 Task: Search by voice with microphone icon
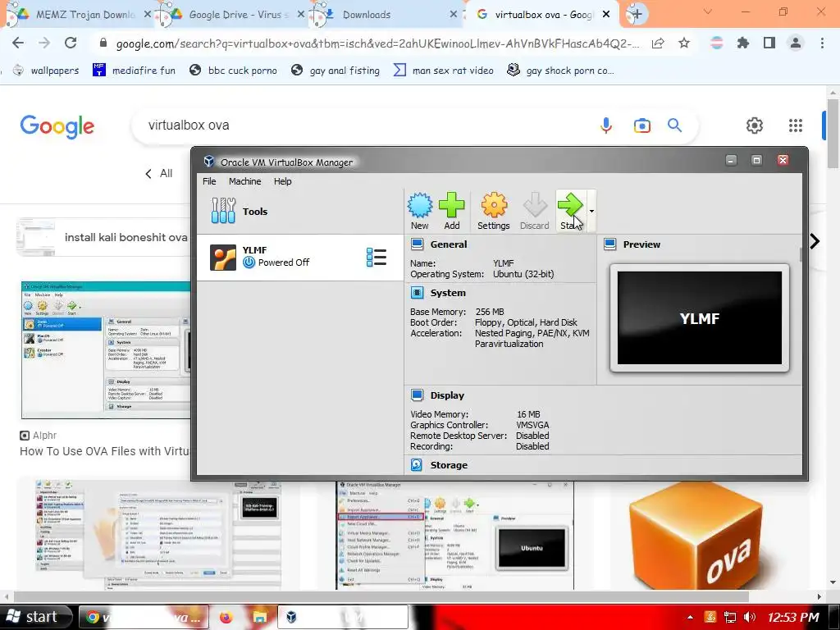point(606,126)
